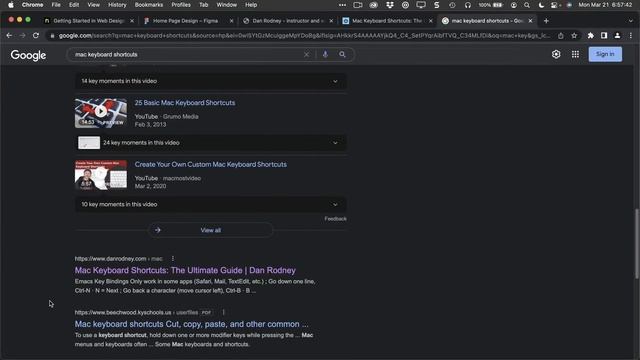Play the Create Your Own Custom thumbnail

[101, 175]
